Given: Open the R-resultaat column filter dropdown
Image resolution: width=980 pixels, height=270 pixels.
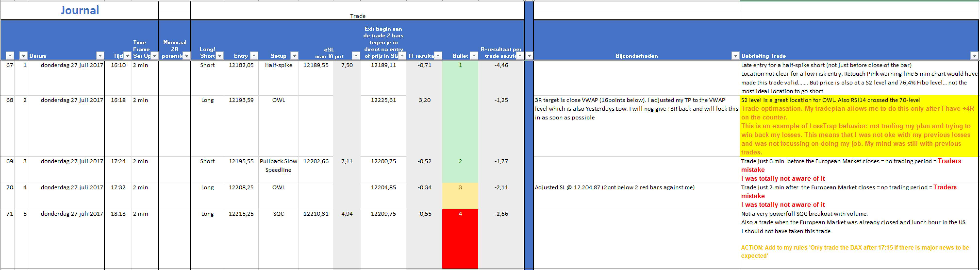Looking at the screenshot, I should click(x=438, y=56).
